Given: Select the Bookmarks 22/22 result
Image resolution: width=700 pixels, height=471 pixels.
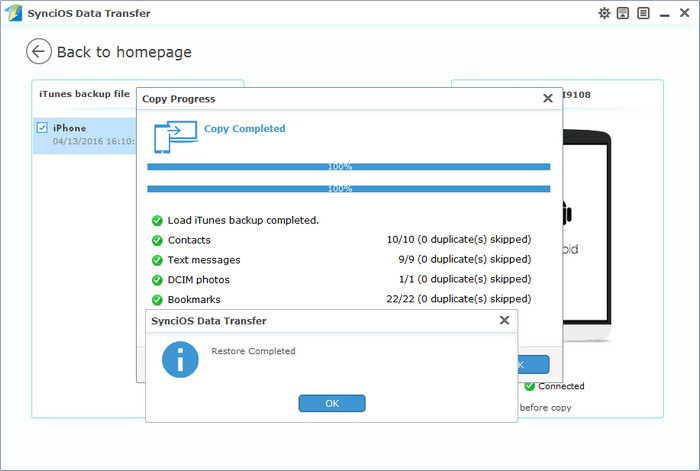Looking at the screenshot, I should click(x=458, y=299).
